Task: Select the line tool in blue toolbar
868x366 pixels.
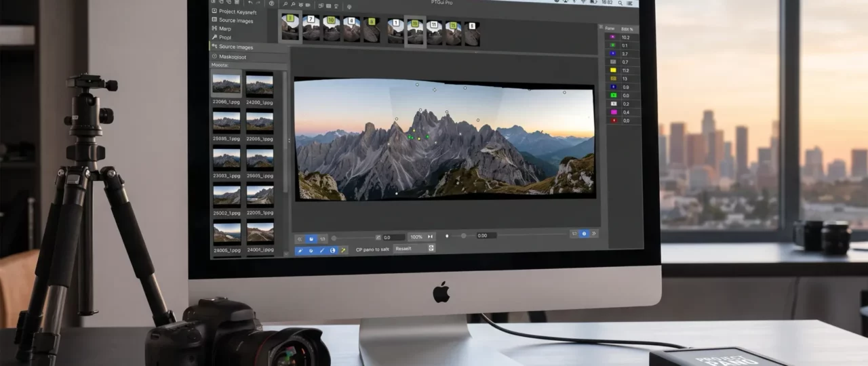Action: [x=322, y=250]
